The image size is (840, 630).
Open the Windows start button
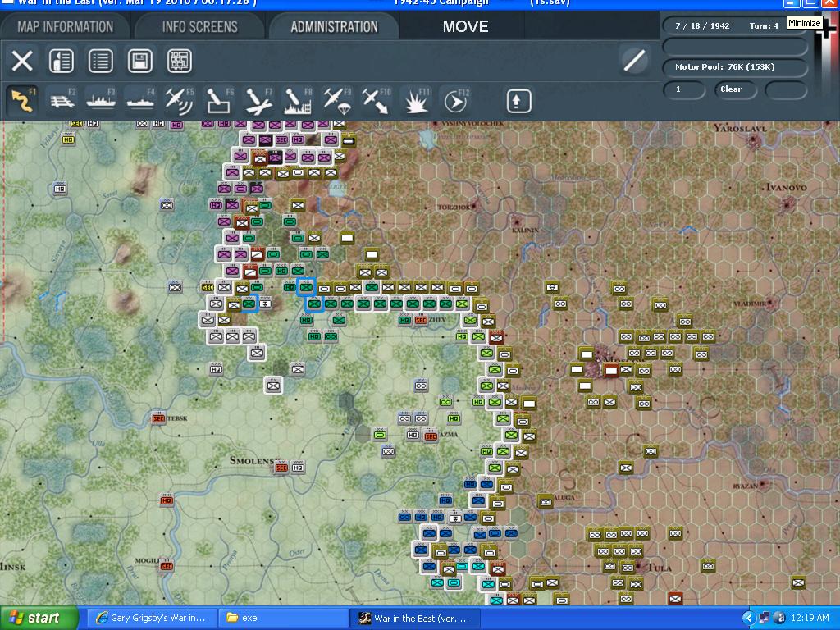point(38,619)
